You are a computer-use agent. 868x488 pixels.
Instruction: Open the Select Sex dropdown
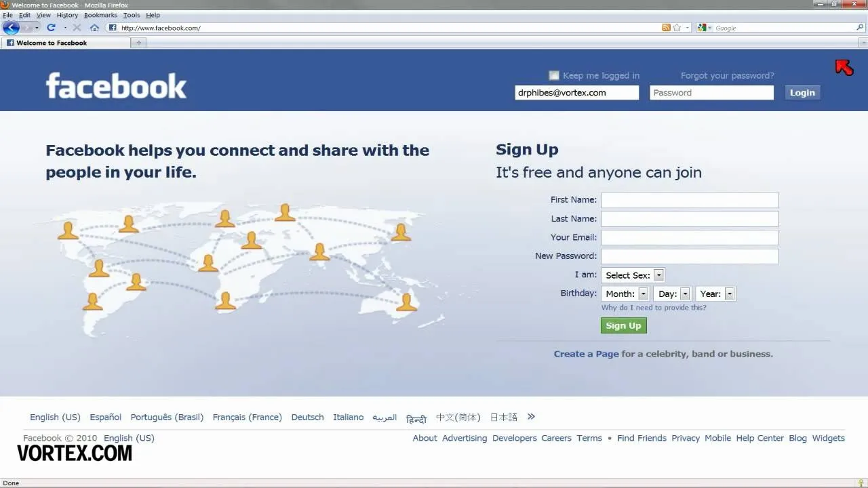pos(633,275)
